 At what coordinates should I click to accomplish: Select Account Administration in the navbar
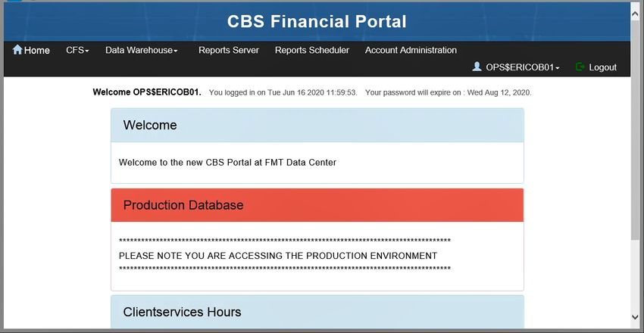coord(411,50)
